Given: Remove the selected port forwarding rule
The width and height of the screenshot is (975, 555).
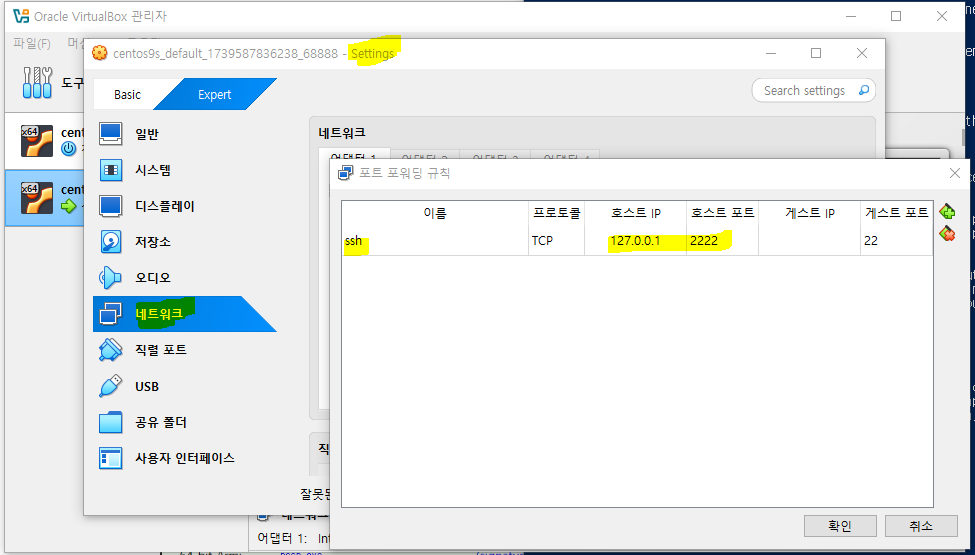Looking at the screenshot, I should click(947, 234).
